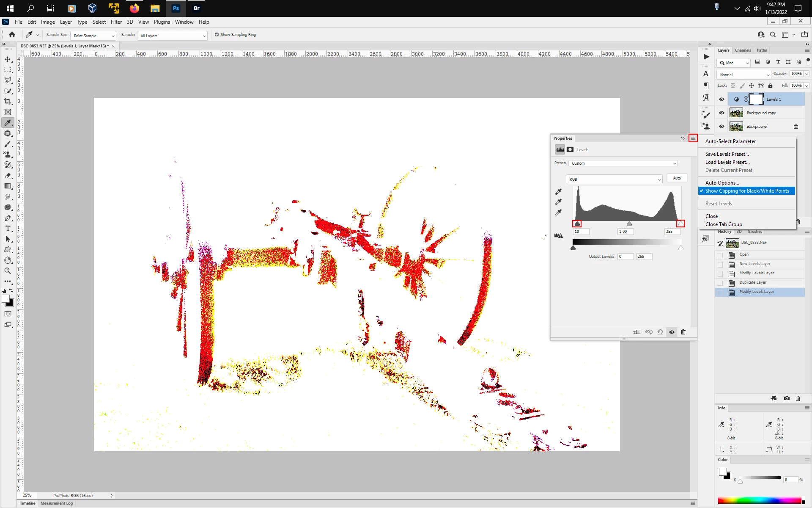The width and height of the screenshot is (812, 508).
Task: Select the Crop tool
Action: [x=8, y=102]
